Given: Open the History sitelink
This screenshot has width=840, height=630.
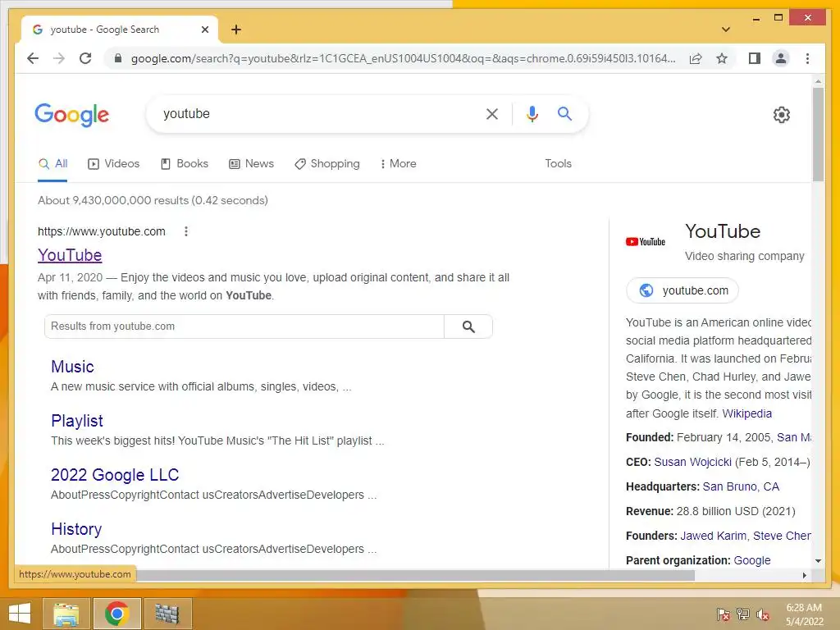Looking at the screenshot, I should (76, 529).
